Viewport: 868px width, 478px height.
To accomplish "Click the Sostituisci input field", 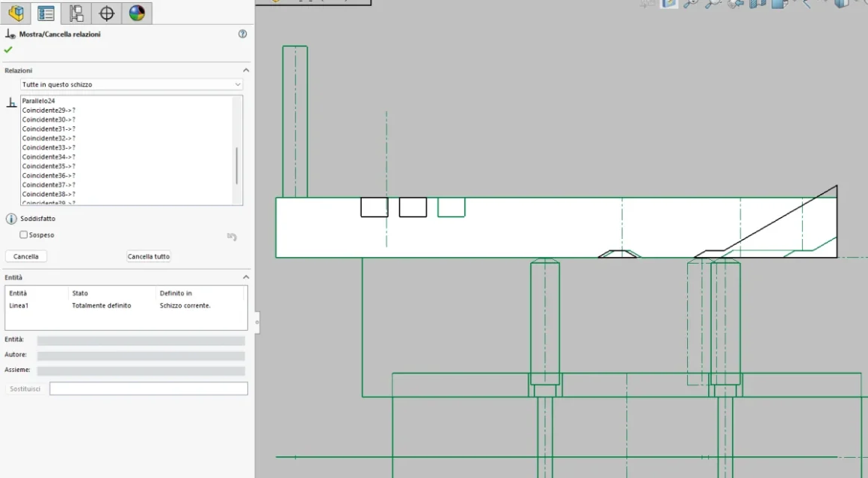I will 148,389.
